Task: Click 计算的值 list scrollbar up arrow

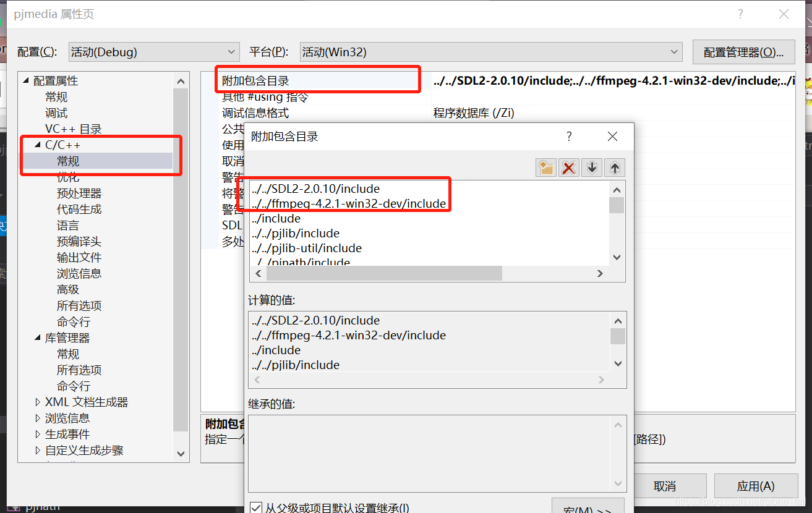Action: pyautogui.click(x=618, y=321)
